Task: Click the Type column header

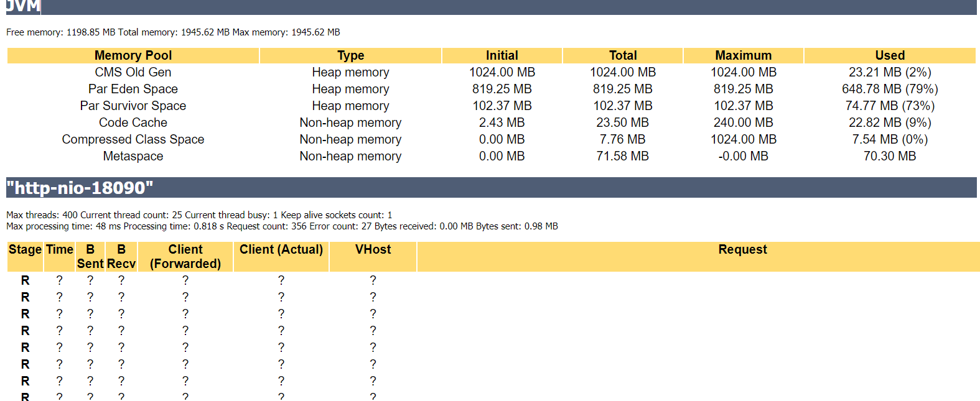Action: [x=350, y=55]
